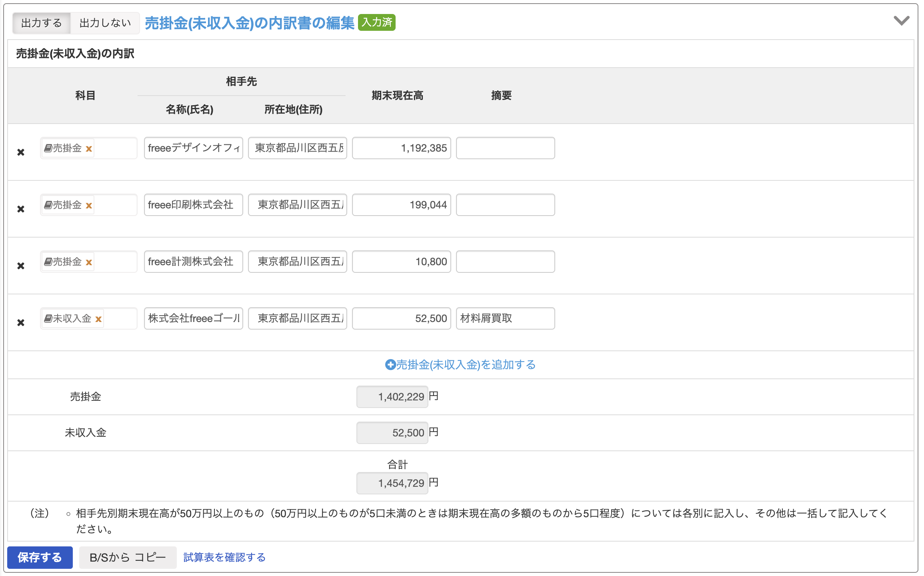Remove 未収入金 tag in 株式会社freeeゴール row
Image resolution: width=924 pixels, height=576 pixels.
click(98, 319)
